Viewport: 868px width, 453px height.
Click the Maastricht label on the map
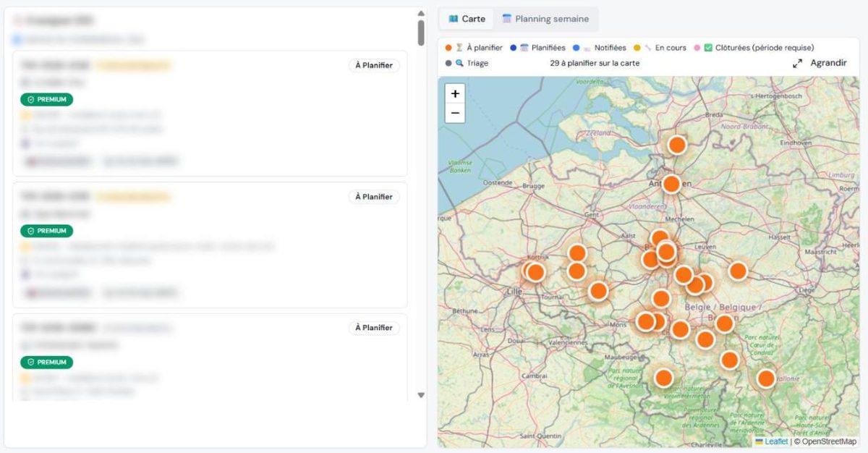pos(820,252)
